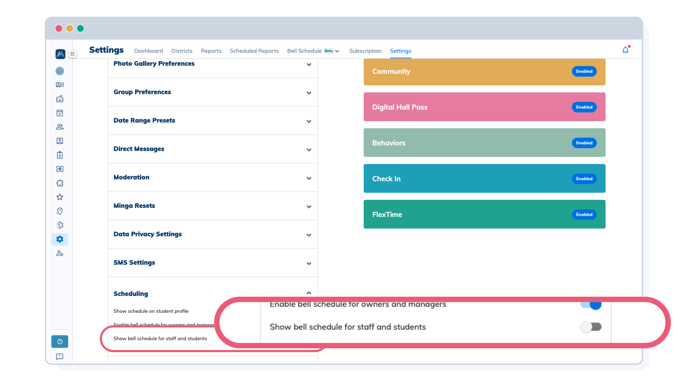Open the notifications bell
This screenshot has width=688, height=387.
tap(626, 50)
